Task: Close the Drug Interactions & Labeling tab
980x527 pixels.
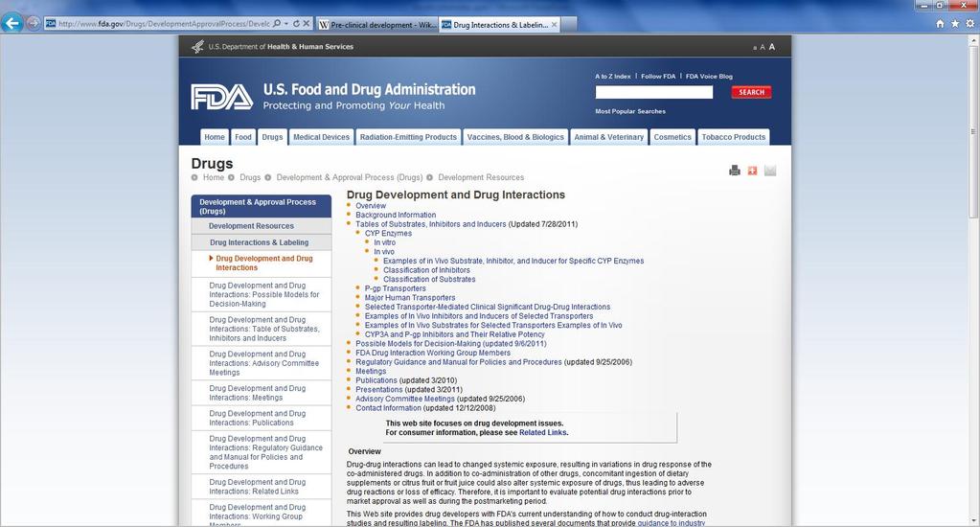Action: (555, 25)
